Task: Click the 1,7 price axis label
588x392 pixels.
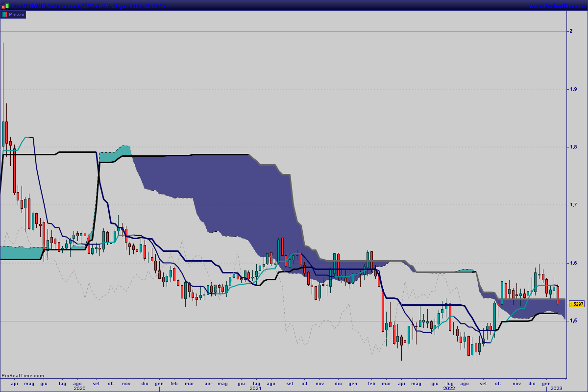Action: (572, 205)
